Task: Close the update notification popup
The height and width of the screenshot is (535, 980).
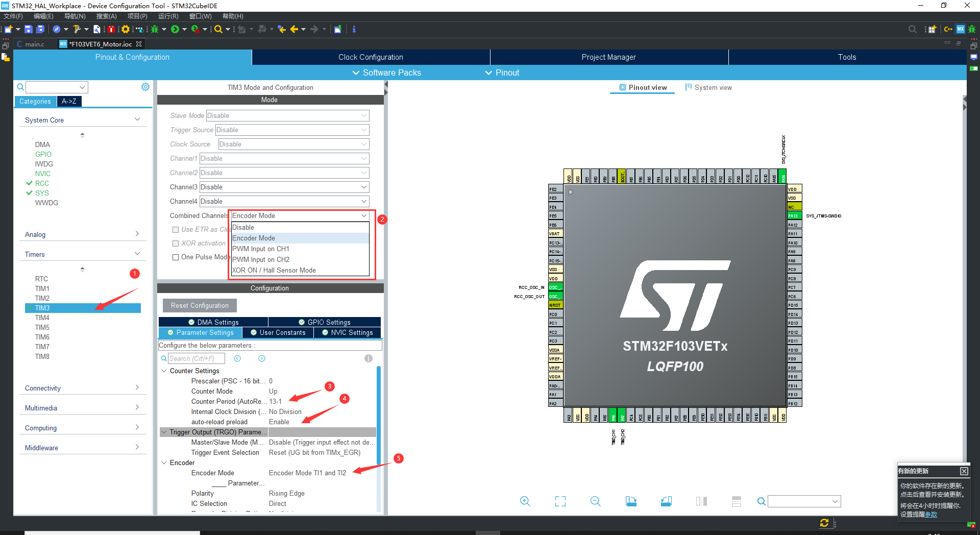Action: (964, 471)
